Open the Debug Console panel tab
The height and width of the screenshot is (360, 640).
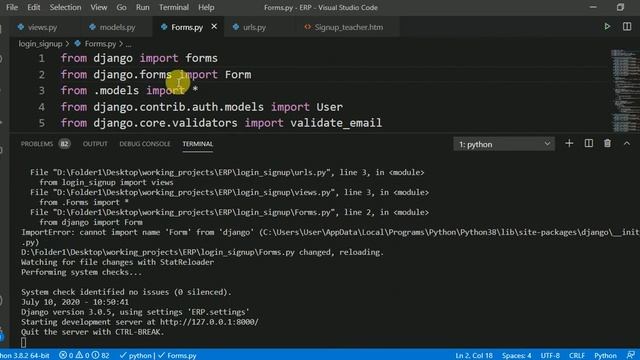[144, 144]
